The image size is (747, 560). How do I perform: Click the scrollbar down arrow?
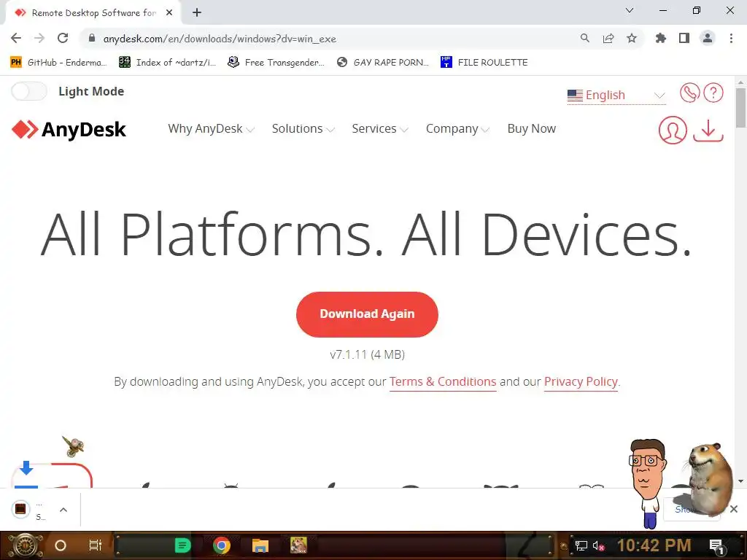point(740,481)
